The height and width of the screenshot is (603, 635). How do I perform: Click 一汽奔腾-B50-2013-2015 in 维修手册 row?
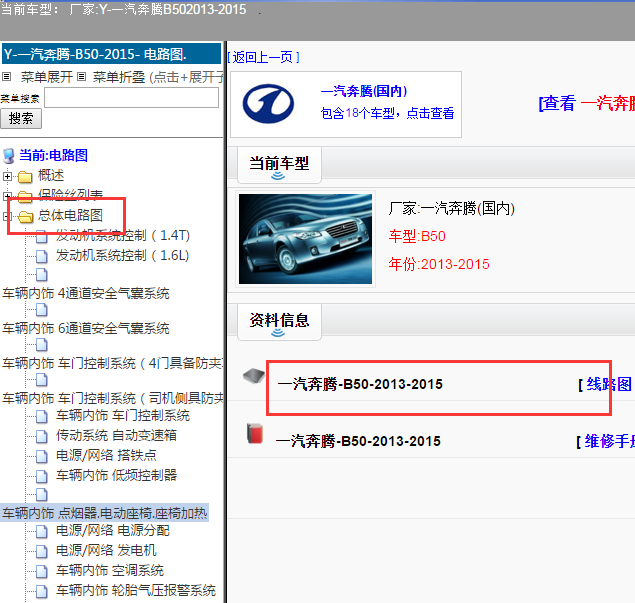[358, 441]
